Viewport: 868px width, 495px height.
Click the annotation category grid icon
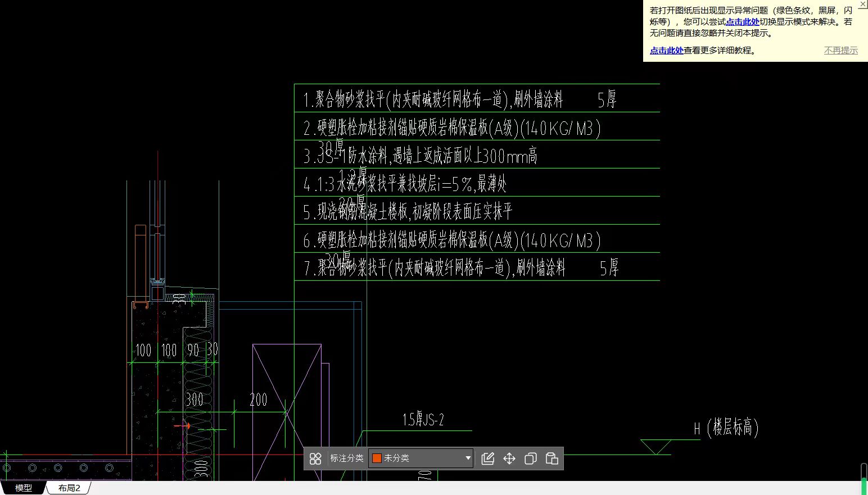tap(315, 458)
